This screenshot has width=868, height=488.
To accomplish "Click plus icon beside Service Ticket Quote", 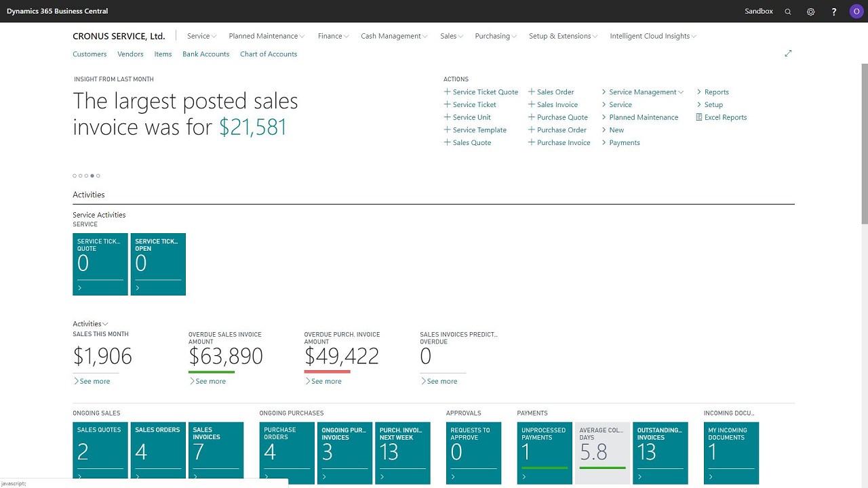I will (447, 91).
